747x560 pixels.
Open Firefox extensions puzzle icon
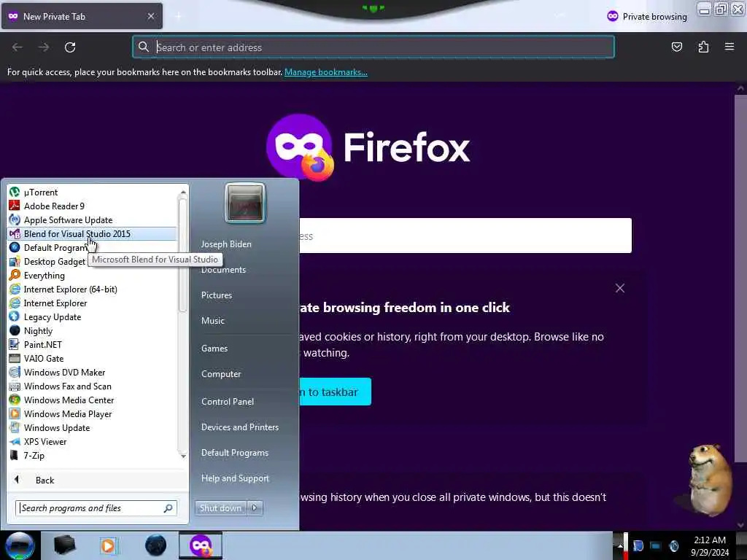point(703,47)
